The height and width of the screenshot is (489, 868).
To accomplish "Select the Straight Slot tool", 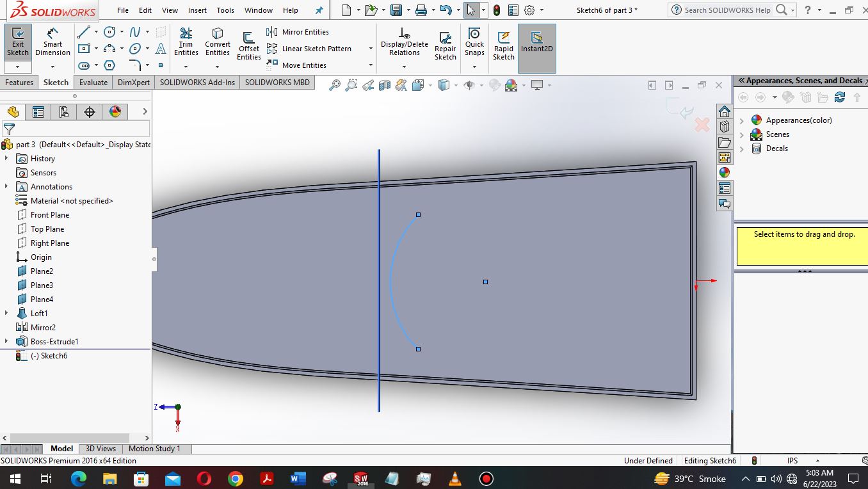I will click(x=84, y=65).
